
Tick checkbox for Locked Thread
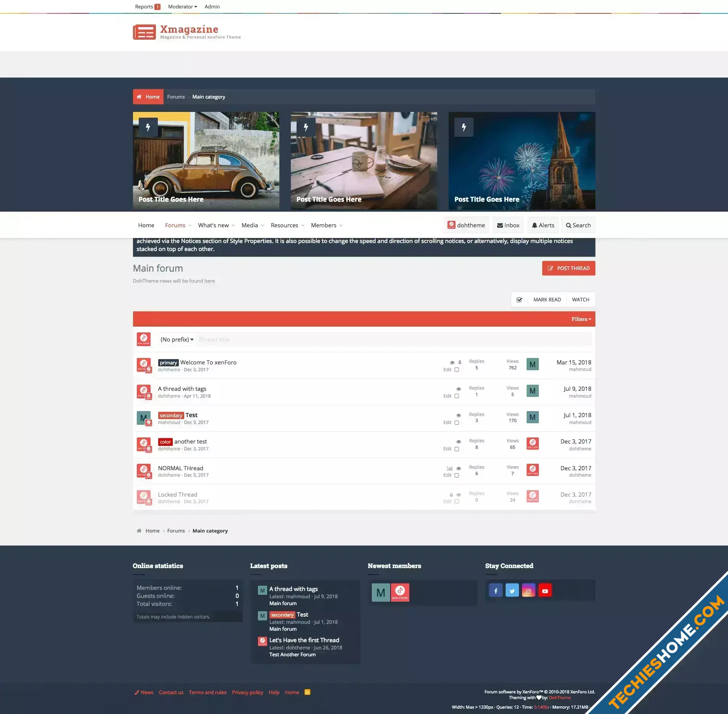click(457, 502)
